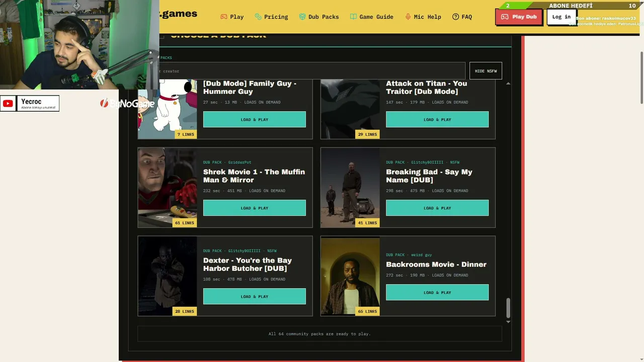Toggle the HIDE NSFW filter
Image resolution: width=644 pixels, height=362 pixels.
coord(486,71)
